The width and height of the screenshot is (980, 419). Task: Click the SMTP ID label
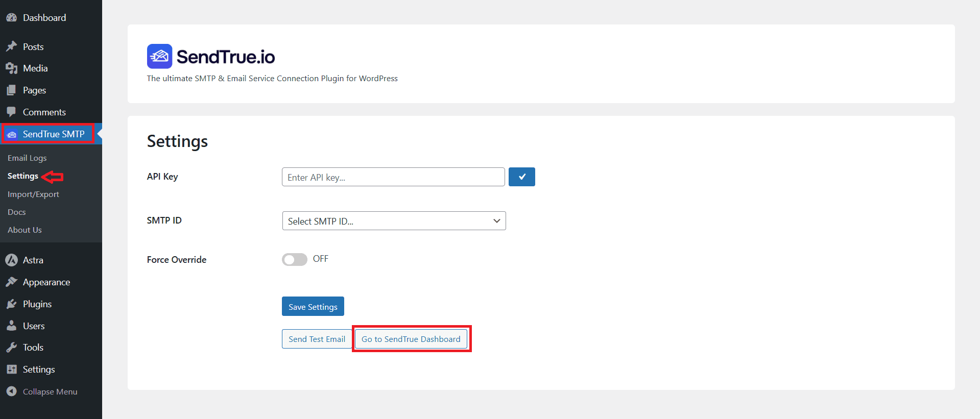(x=164, y=220)
